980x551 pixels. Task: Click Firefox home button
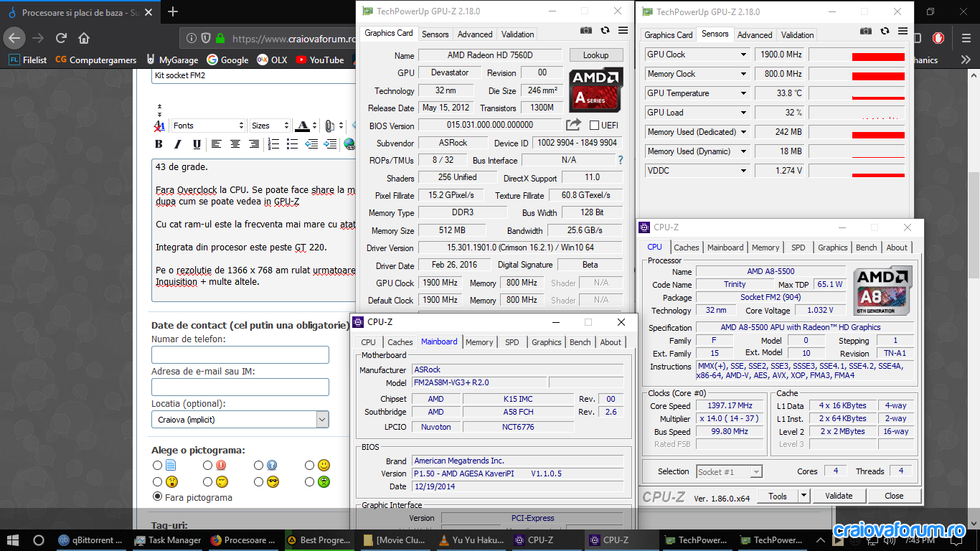coord(84,38)
